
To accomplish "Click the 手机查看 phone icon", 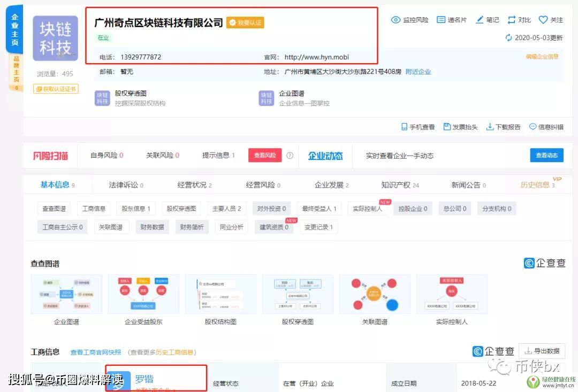I will 405,127.
